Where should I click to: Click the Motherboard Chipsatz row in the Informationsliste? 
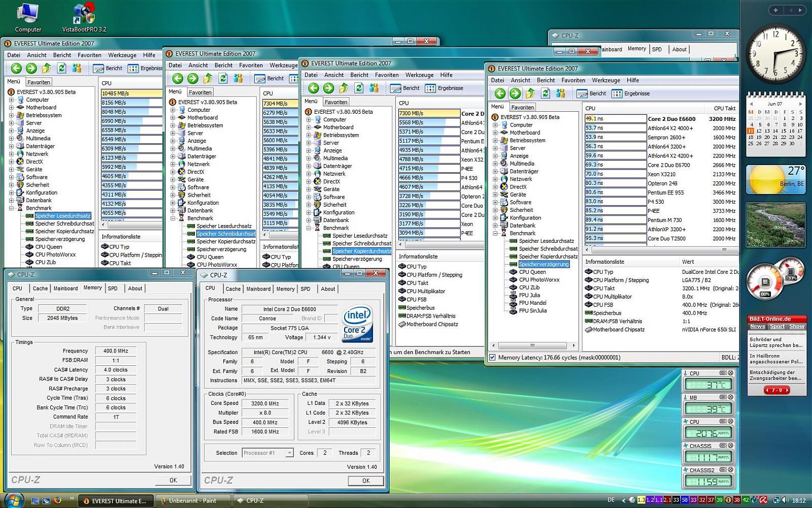click(660, 330)
